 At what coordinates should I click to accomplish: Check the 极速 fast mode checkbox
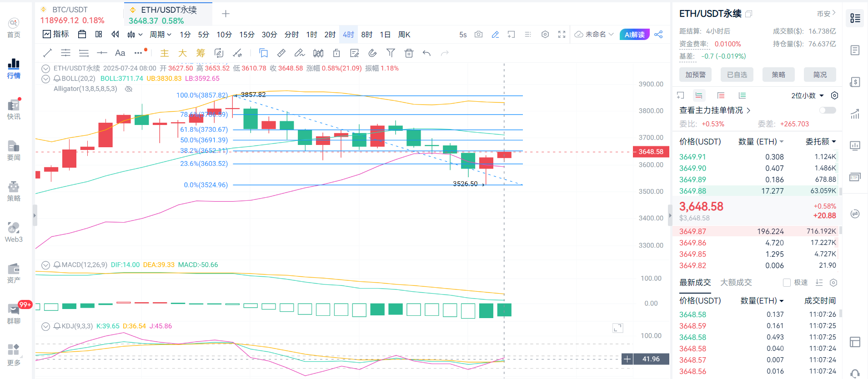coord(787,283)
